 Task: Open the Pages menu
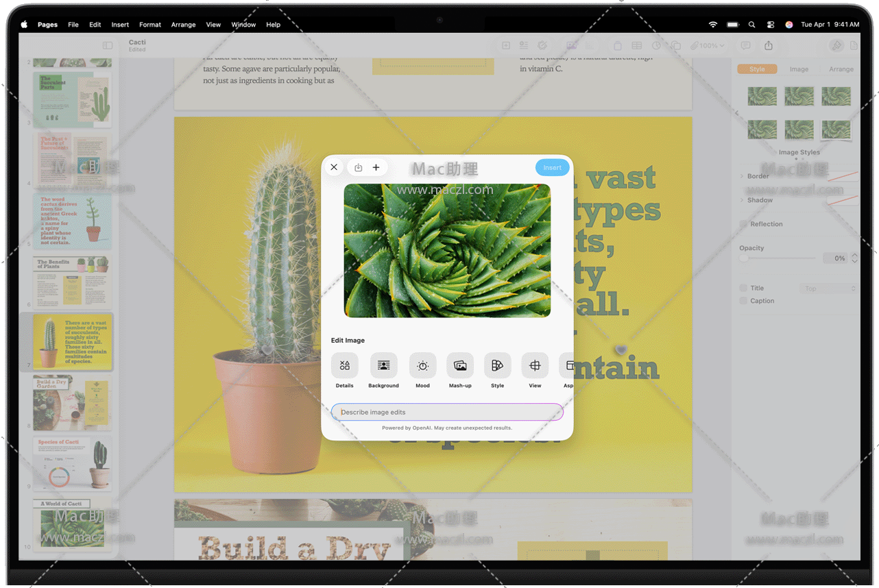pos(47,25)
